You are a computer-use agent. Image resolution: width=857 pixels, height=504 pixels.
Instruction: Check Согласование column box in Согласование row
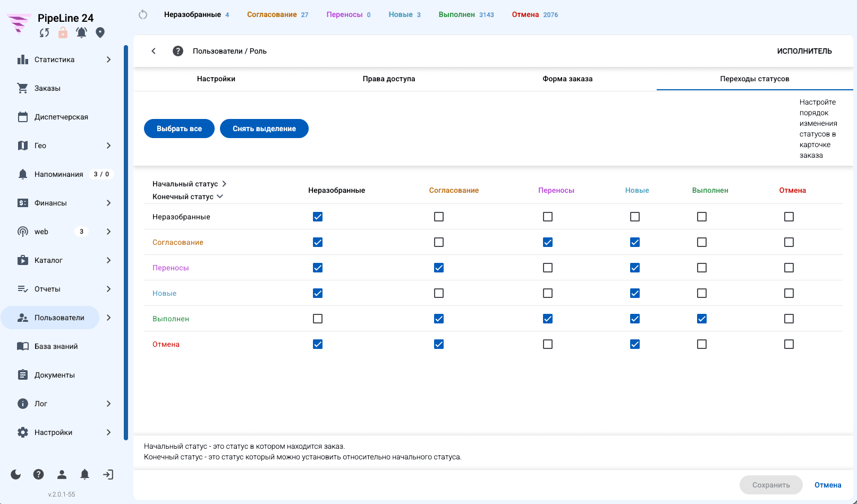pyautogui.click(x=439, y=242)
